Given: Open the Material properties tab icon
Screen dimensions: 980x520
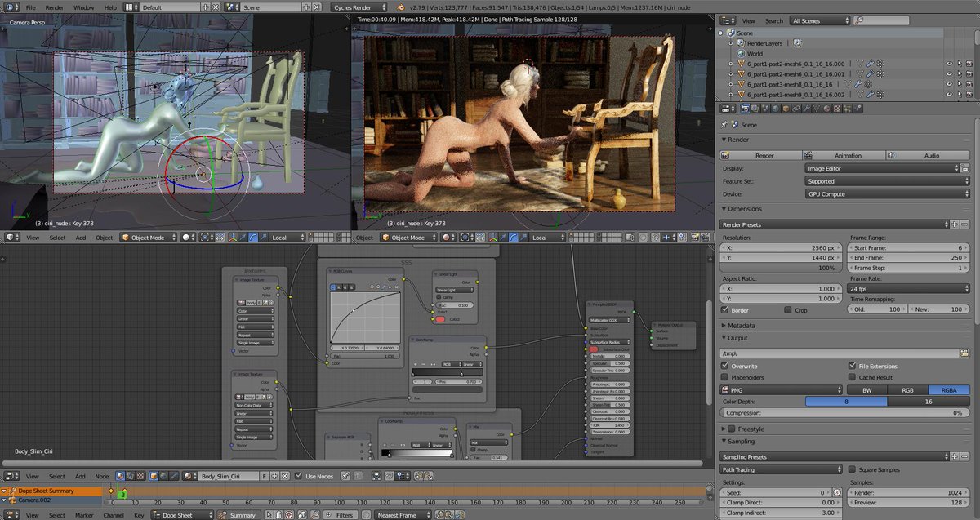Looking at the screenshot, I should pos(826,109).
